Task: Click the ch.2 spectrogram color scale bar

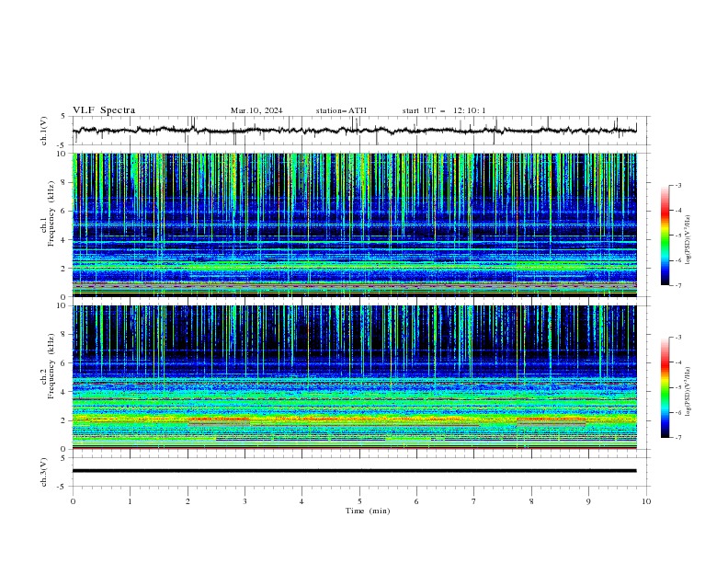Action: (665, 387)
